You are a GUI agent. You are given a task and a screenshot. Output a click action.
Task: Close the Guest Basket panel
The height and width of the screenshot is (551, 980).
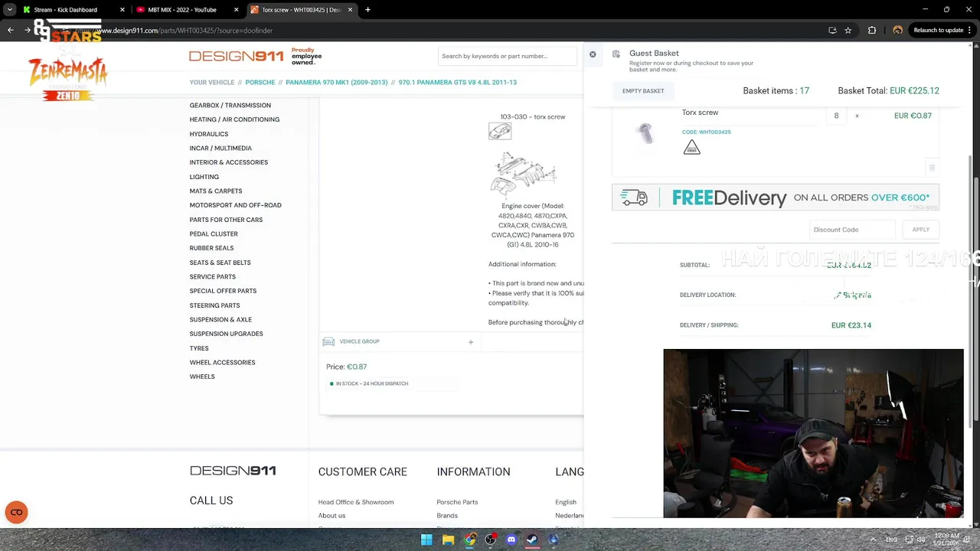pos(593,54)
